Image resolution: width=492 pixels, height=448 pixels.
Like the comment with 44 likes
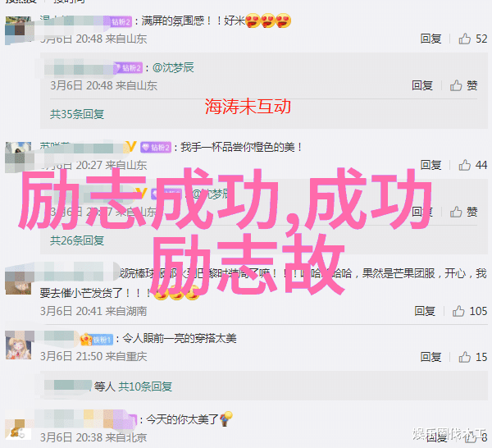(465, 165)
